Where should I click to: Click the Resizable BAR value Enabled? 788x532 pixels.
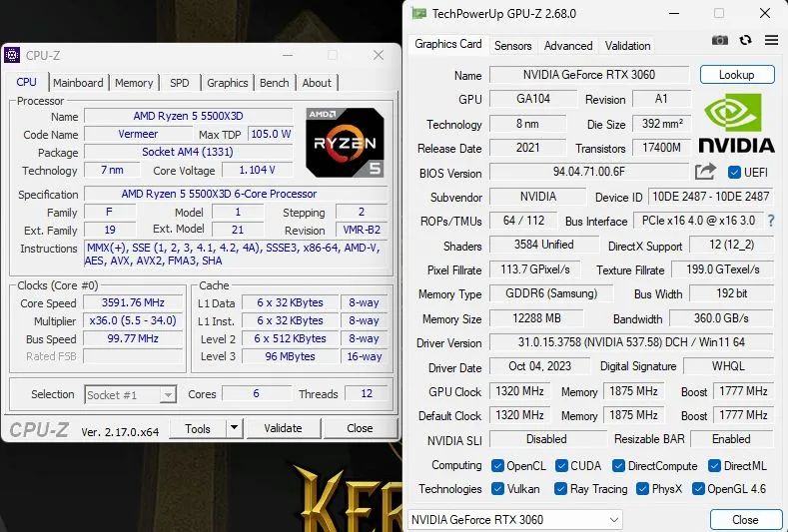coord(732,439)
